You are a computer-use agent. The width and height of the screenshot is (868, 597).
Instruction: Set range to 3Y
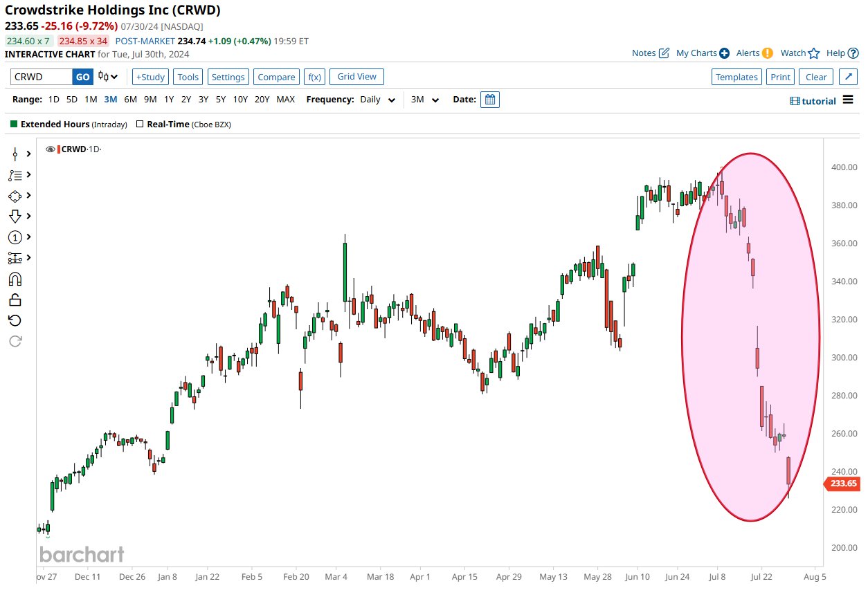[x=204, y=100]
